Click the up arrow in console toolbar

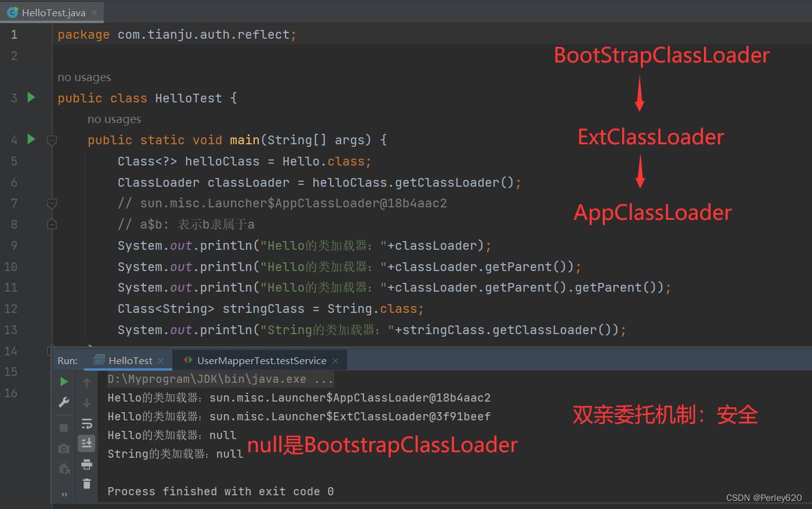[87, 382]
